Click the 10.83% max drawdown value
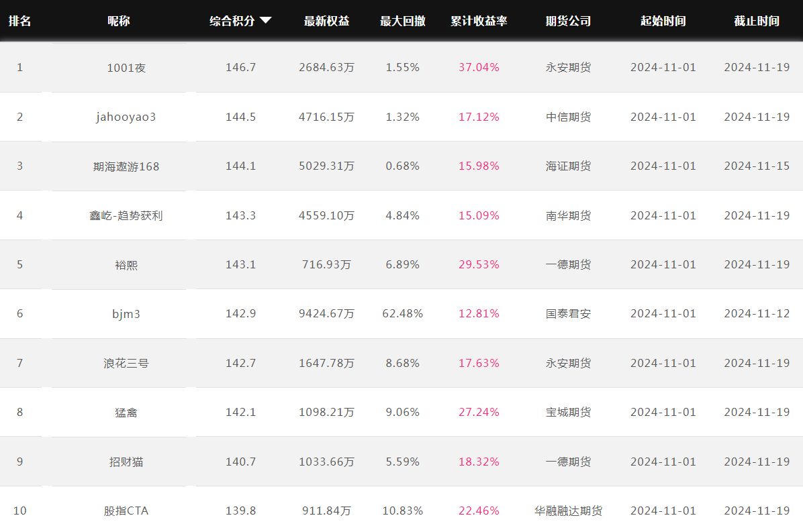 pos(403,511)
